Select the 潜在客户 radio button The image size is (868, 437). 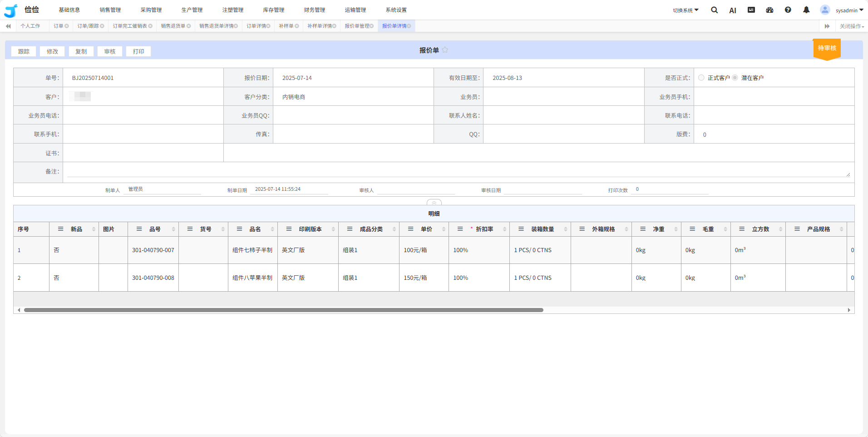(735, 78)
